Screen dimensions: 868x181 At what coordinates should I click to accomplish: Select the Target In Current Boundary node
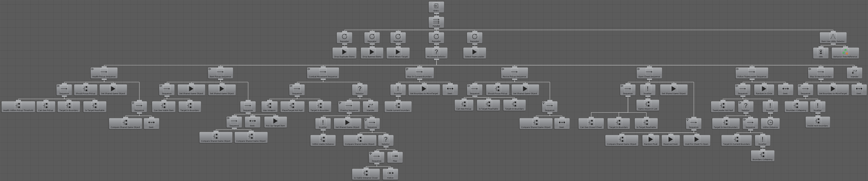click(736, 141)
